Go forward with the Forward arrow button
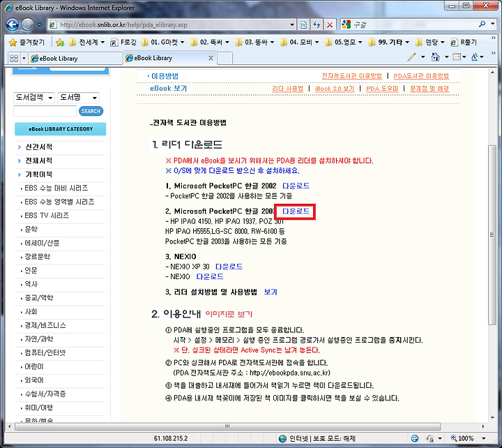 pos(27,24)
